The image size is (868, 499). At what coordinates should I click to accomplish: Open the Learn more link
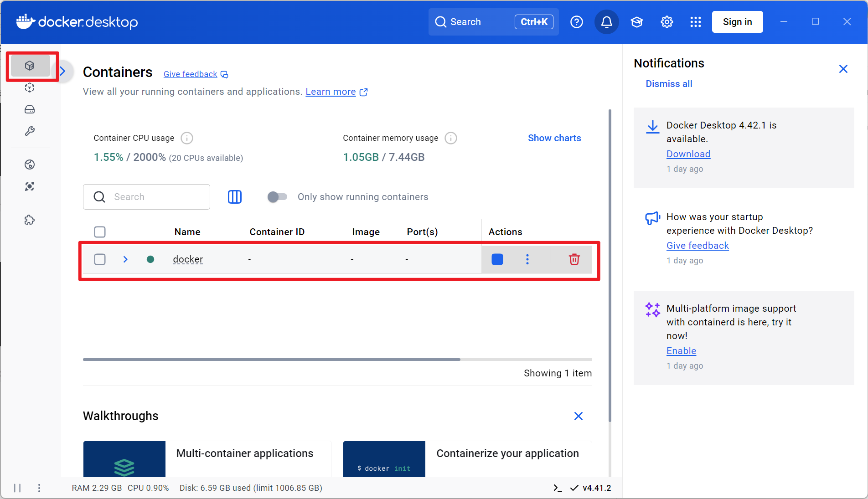click(x=336, y=92)
